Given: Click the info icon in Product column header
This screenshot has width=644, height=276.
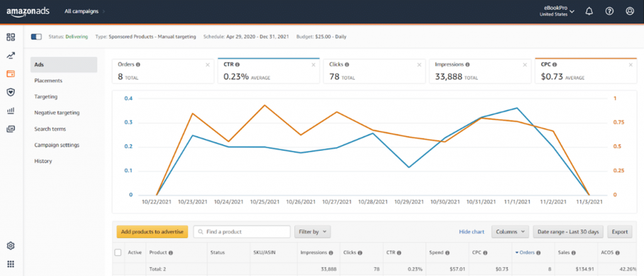Looking at the screenshot, I should click(x=170, y=253).
